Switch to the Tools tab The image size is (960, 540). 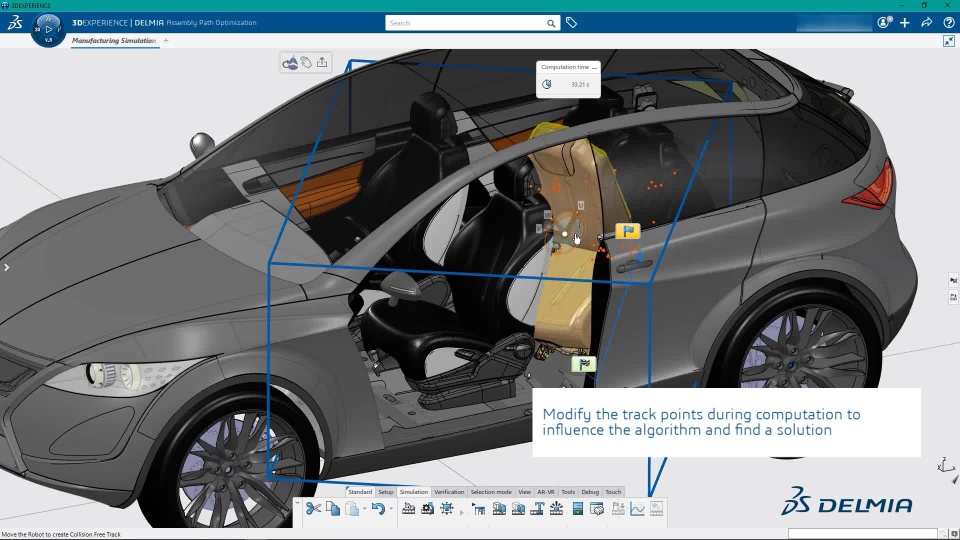(x=568, y=492)
